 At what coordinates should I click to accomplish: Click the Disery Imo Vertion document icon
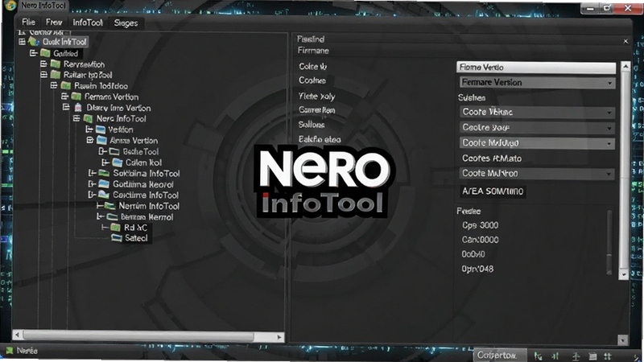78,108
